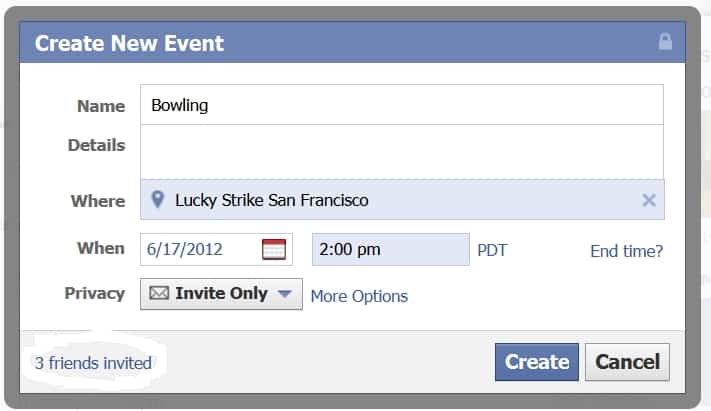Expand the Invite Only dropdown arrow
This screenshot has height=411, width=711.
tap(284, 294)
